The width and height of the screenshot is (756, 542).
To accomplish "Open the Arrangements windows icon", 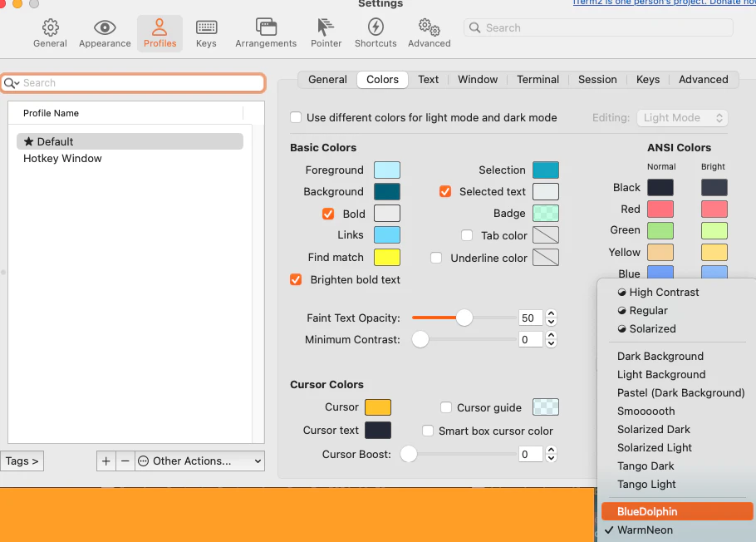I will [x=266, y=33].
